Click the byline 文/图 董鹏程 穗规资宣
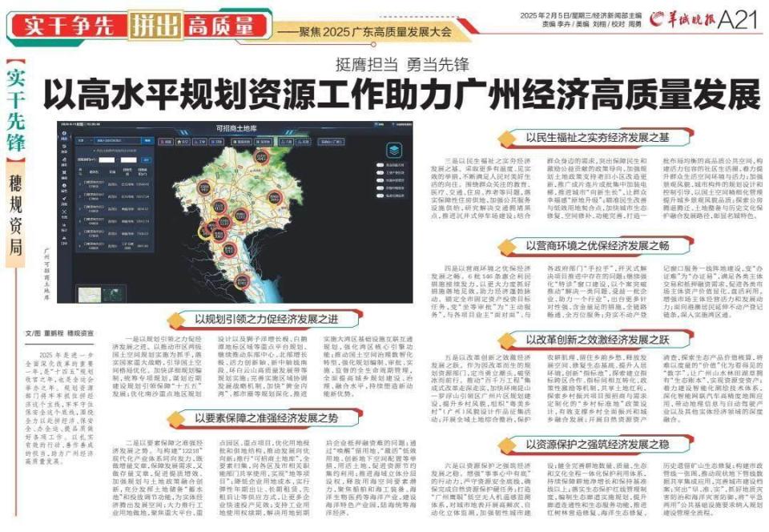 click(x=59, y=333)
